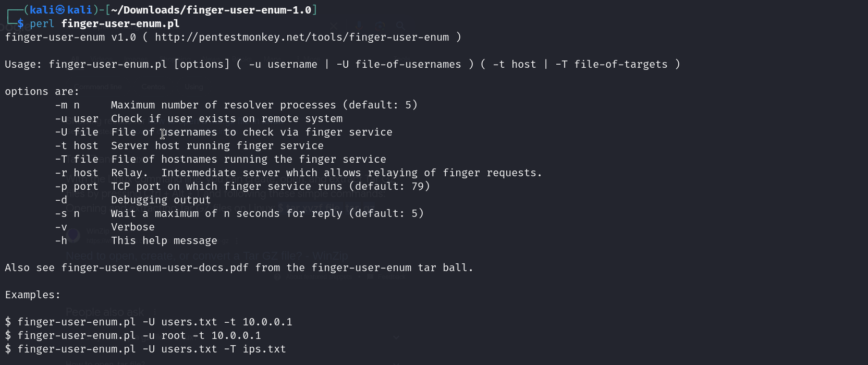Select the Command line filter chip
This screenshot has width=868, height=365.
97,87
